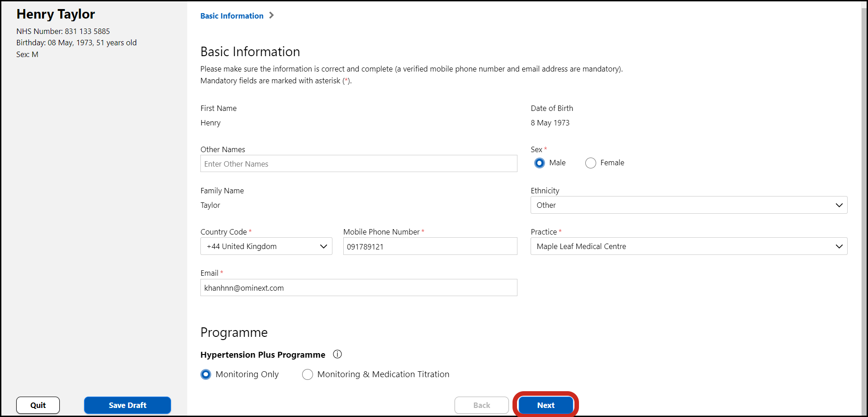Select the Male sex radio button
Viewport: 868px width, 417px height.
[540, 163]
